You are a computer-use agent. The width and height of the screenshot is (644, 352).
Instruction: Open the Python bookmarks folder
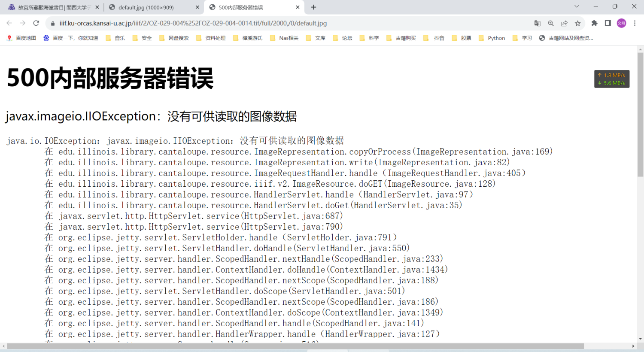coord(492,38)
